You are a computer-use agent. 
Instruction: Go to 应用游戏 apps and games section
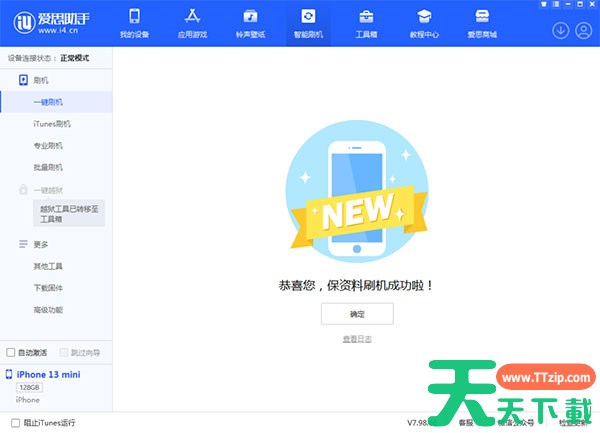[x=192, y=24]
